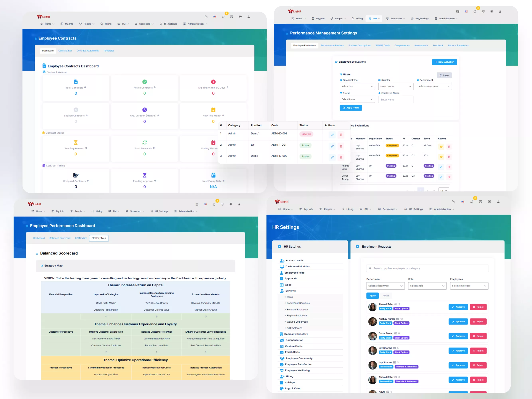Expand the Plans item under Benefits
The height and width of the screenshot is (399, 532).
coord(290,297)
